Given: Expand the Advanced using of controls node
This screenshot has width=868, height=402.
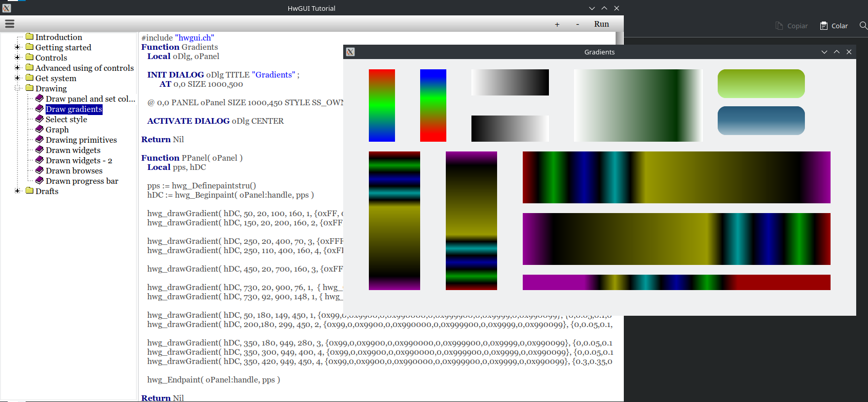Looking at the screenshot, I should point(17,68).
